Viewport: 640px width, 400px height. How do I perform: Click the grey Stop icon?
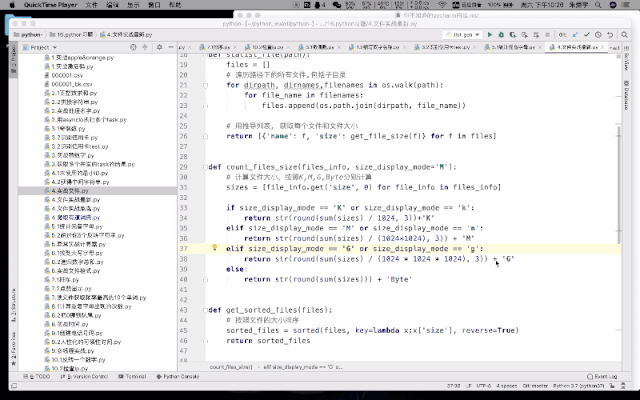click(x=548, y=35)
